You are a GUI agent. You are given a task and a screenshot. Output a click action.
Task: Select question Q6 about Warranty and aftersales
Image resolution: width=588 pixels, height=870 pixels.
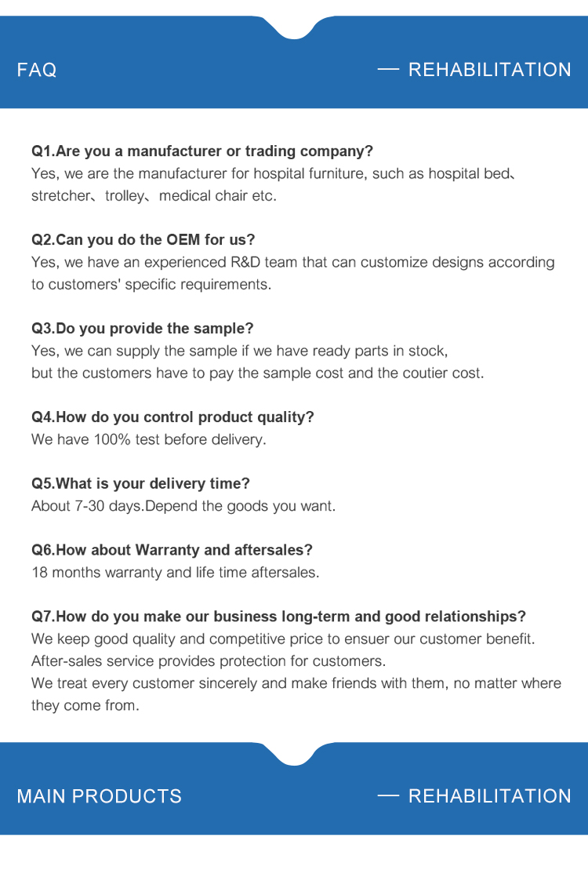(172, 551)
